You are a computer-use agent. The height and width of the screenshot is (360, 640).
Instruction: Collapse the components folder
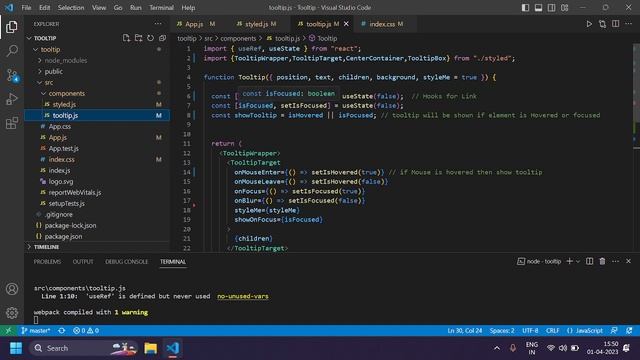tap(44, 93)
